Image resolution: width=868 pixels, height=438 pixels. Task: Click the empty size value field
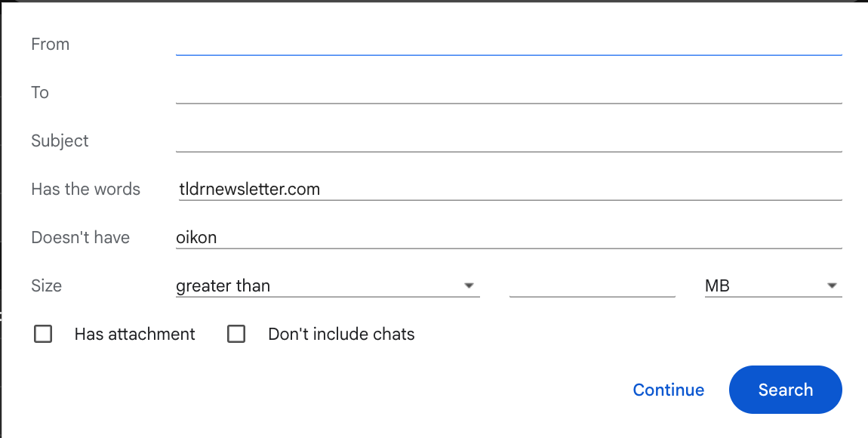(x=593, y=285)
